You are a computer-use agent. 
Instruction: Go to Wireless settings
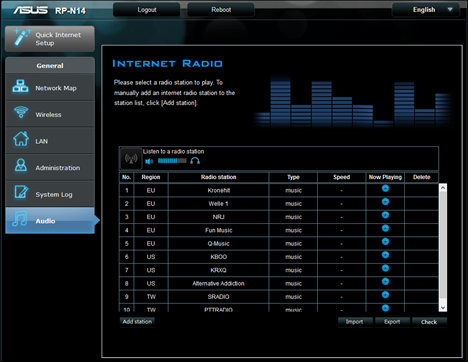point(50,114)
